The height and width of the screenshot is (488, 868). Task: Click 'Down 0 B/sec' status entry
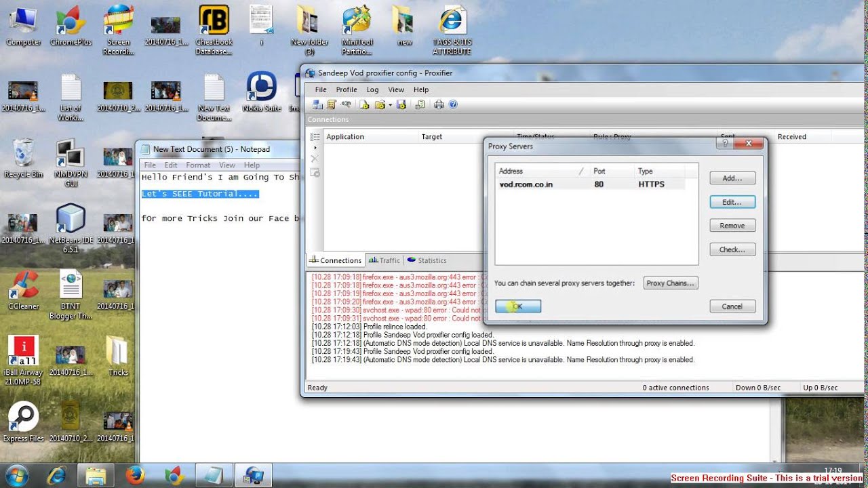coord(758,388)
